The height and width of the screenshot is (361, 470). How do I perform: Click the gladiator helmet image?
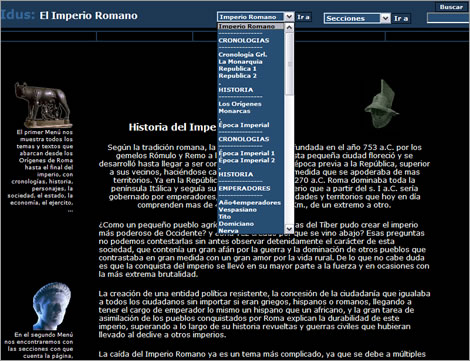pyautogui.click(x=382, y=104)
